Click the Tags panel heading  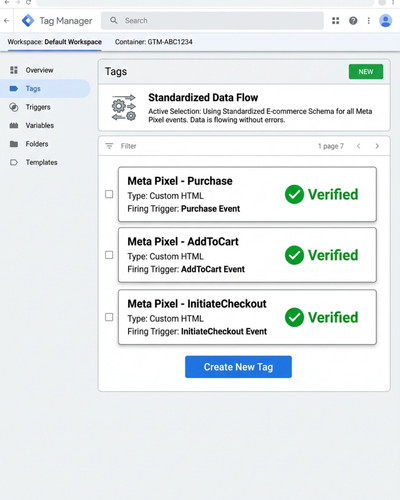116,71
